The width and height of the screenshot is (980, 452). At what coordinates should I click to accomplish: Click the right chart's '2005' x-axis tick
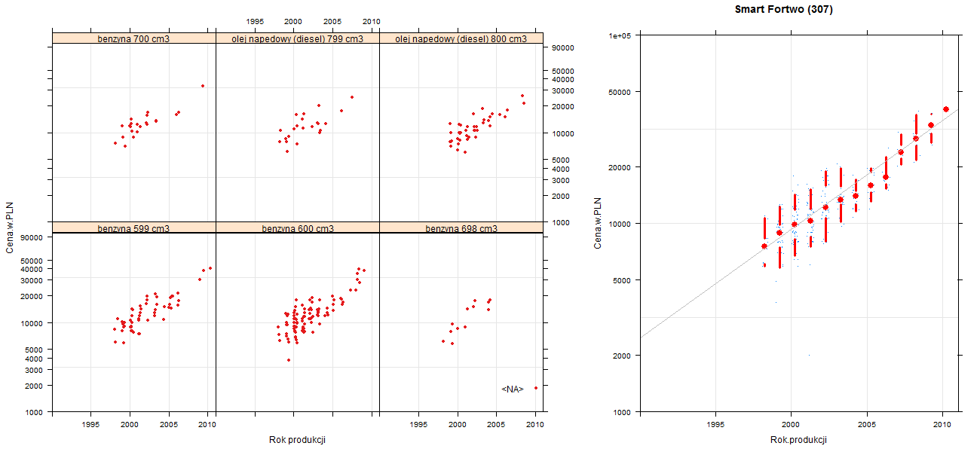click(x=868, y=426)
